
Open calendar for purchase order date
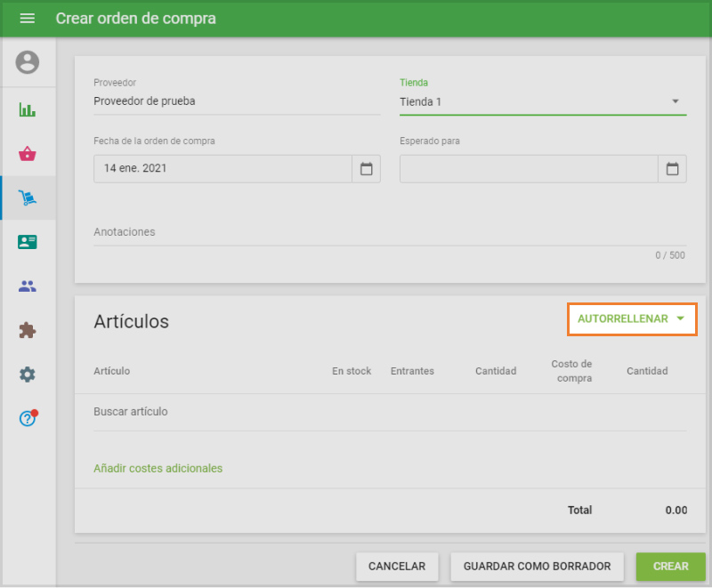(x=366, y=169)
